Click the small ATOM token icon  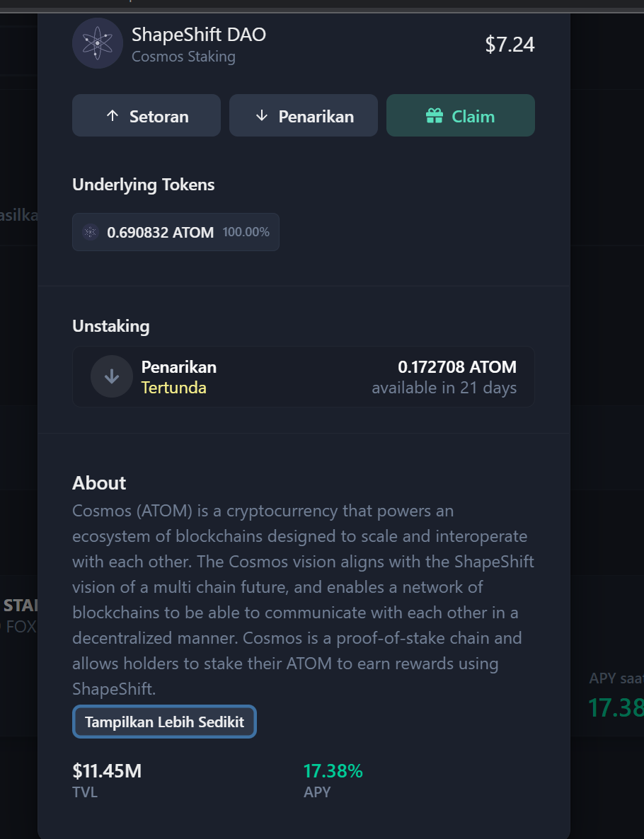pyautogui.click(x=91, y=232)
